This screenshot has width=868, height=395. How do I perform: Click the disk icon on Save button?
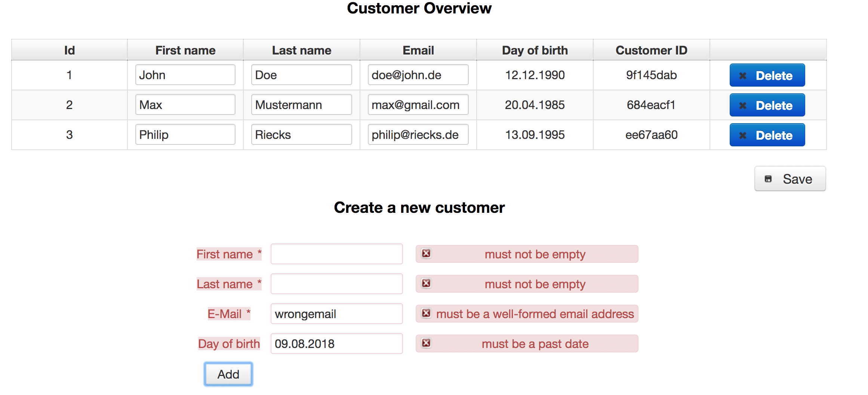(768, 179)
